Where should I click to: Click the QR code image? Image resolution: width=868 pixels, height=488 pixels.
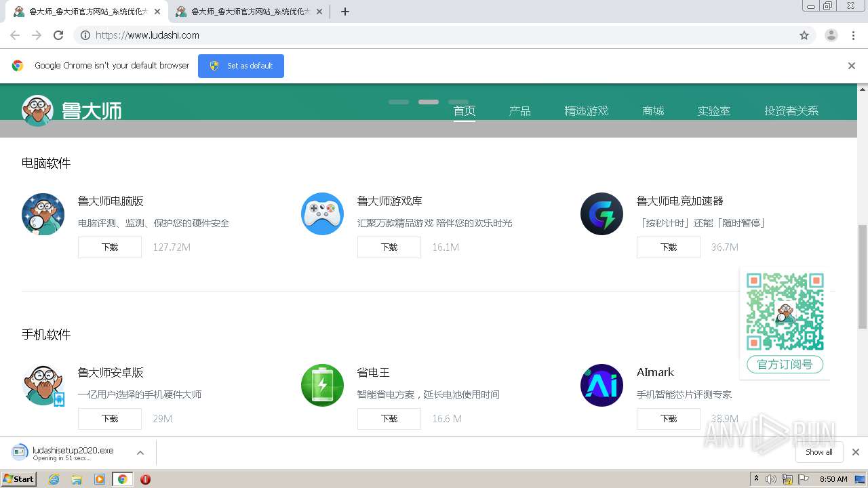785,312
